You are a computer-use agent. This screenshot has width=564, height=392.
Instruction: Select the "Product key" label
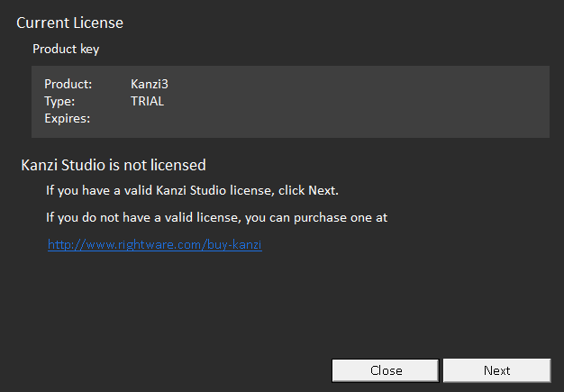[x=66, y=50]
